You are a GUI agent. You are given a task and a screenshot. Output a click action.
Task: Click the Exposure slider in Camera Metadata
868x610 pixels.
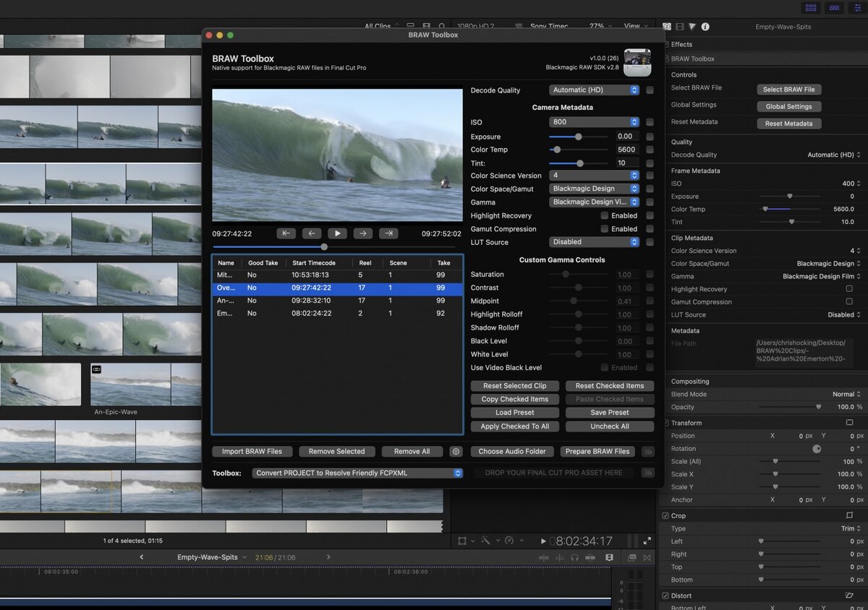point(578,137)
